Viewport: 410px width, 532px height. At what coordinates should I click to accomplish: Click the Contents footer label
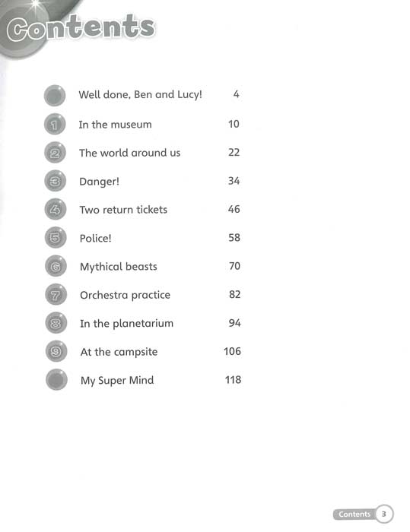354,514
